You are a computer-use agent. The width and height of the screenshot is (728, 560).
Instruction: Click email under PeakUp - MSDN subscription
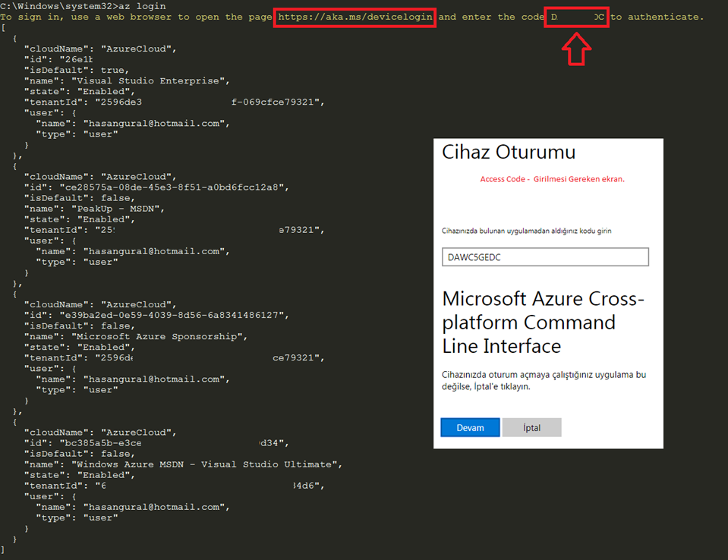point(153,251)
